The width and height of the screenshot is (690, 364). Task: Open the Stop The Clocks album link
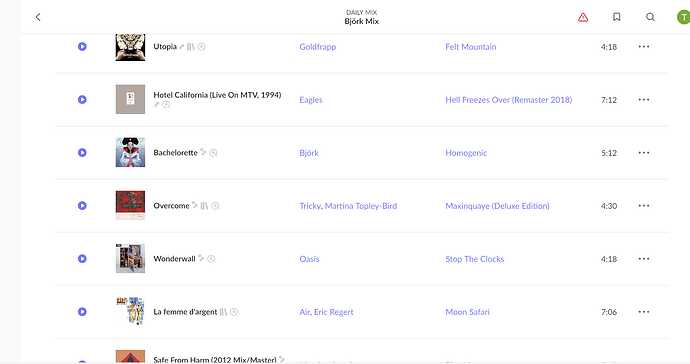[474, 259]
